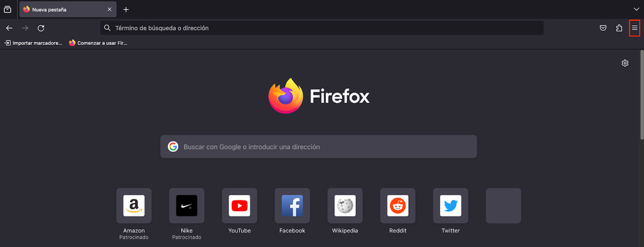Click the page vertical scrollbar thumb
Viewport: 644px width, 247px height.
click(x=642, y=95)
